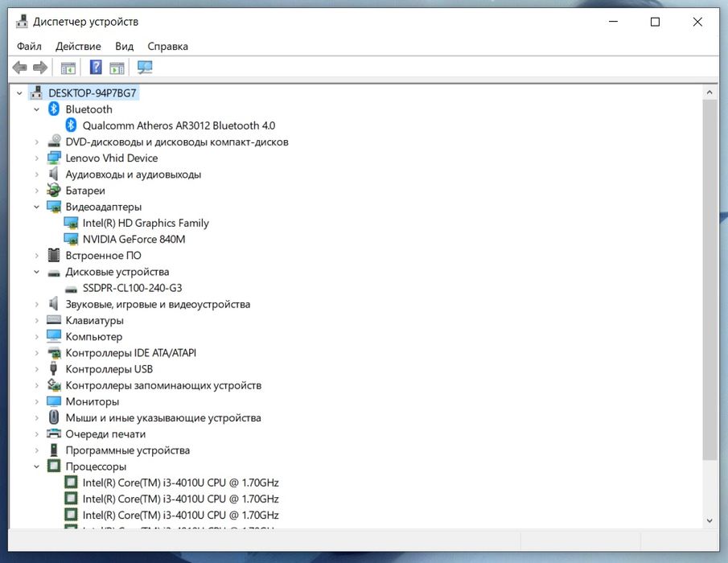
Task: Click the Встроенное ПО firmware chip icon
Action: pos(54,255)
